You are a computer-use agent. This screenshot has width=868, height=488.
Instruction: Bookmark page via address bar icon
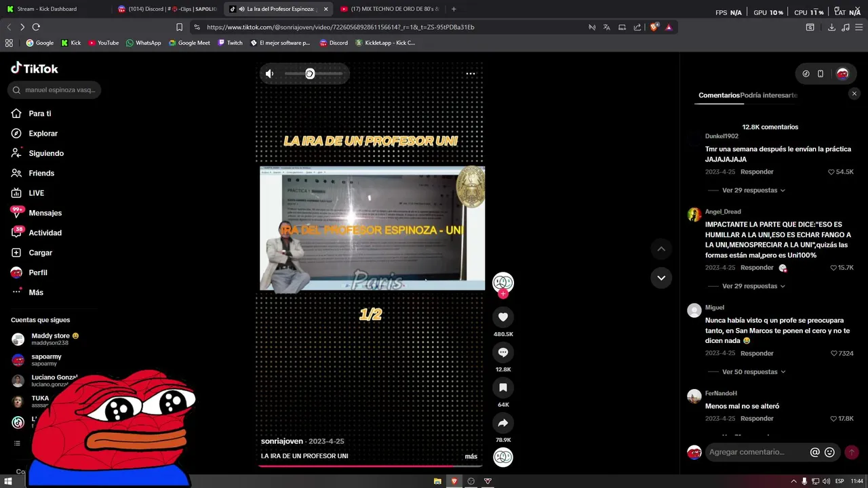[x=179, y=27]
